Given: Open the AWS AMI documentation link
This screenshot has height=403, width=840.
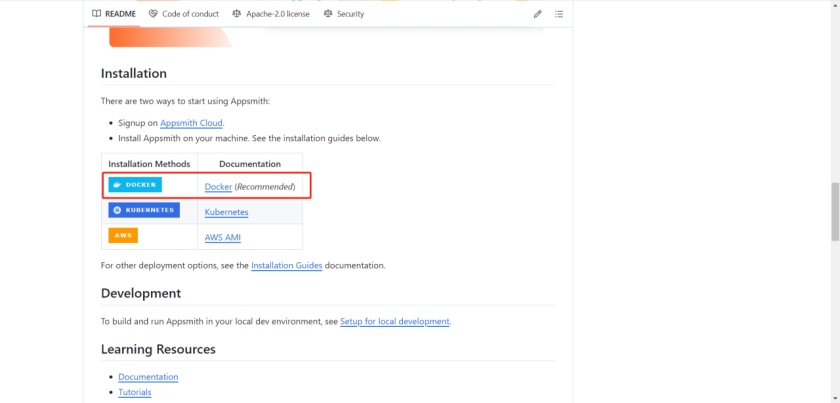Looking at the screenshot, I should [x=222, y=238].
